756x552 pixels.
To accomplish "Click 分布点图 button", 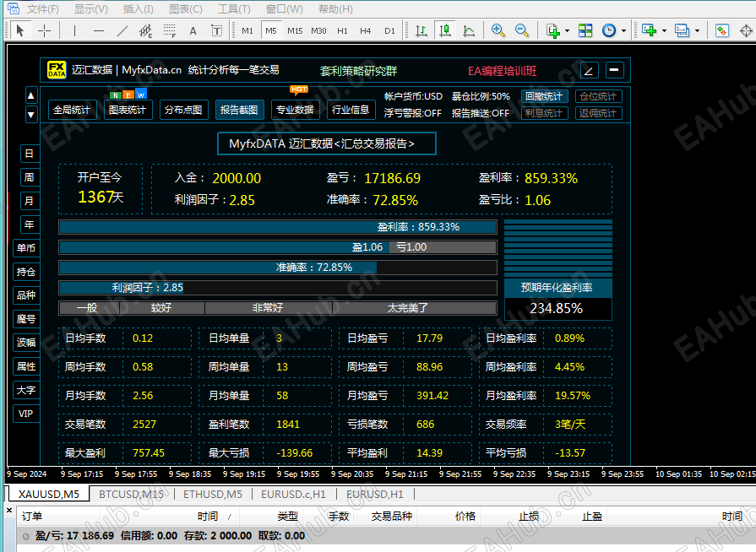I will (183, 110).
